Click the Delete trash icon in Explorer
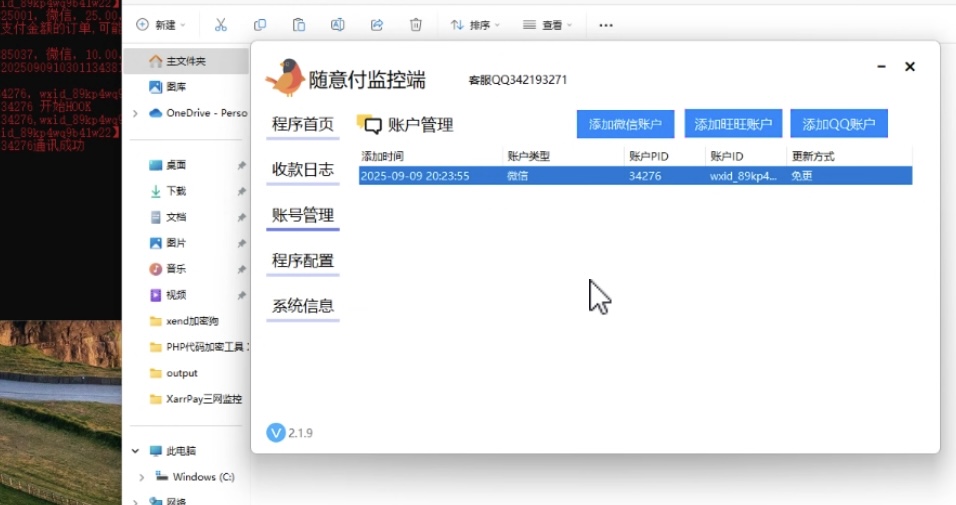Viewport: 956px width, 505px height. [x=416, y=25]
